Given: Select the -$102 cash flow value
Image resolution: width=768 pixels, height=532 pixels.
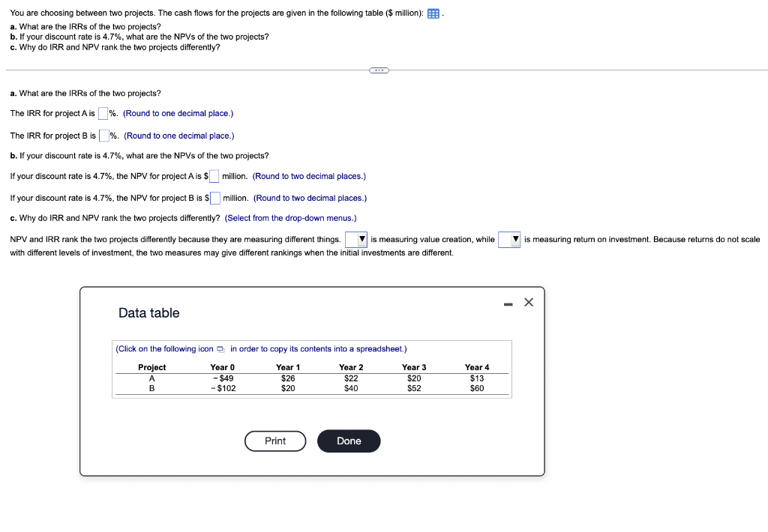Looking at the screenshot, I should [x=222, y=388].
